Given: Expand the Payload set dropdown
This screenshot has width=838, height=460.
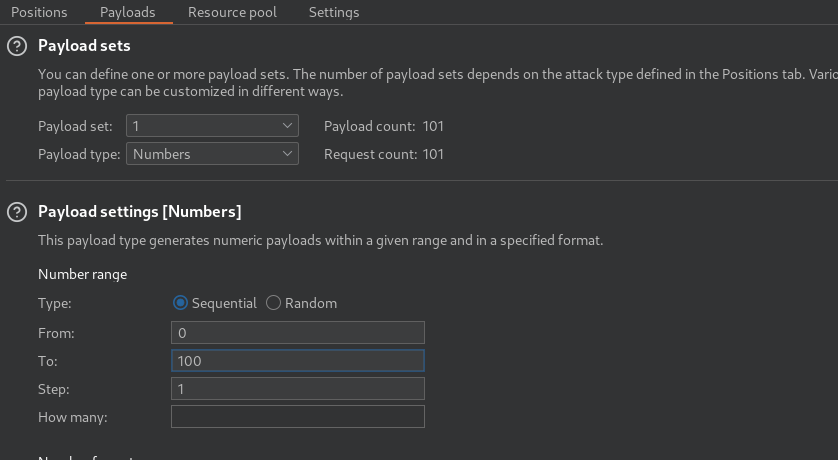Looking at the screenshot, I should click(212, 126).
